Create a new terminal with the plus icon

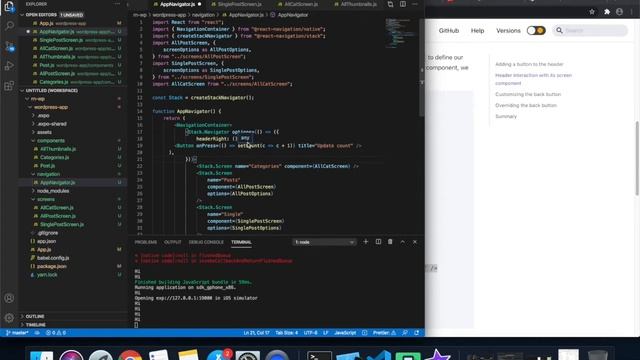pos(366,242)
